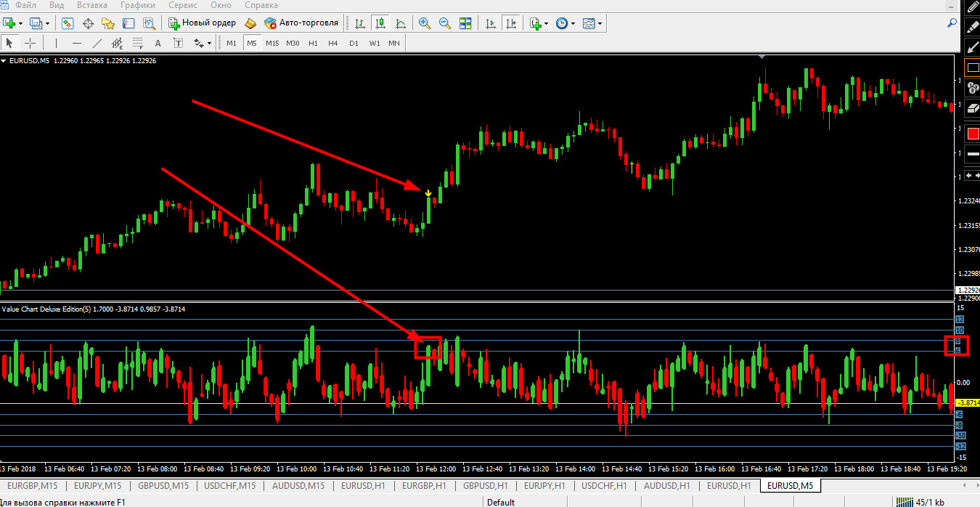
Task: Toggle chart auto-scroll
Action: pyautogui.click(x=491, y=23)
